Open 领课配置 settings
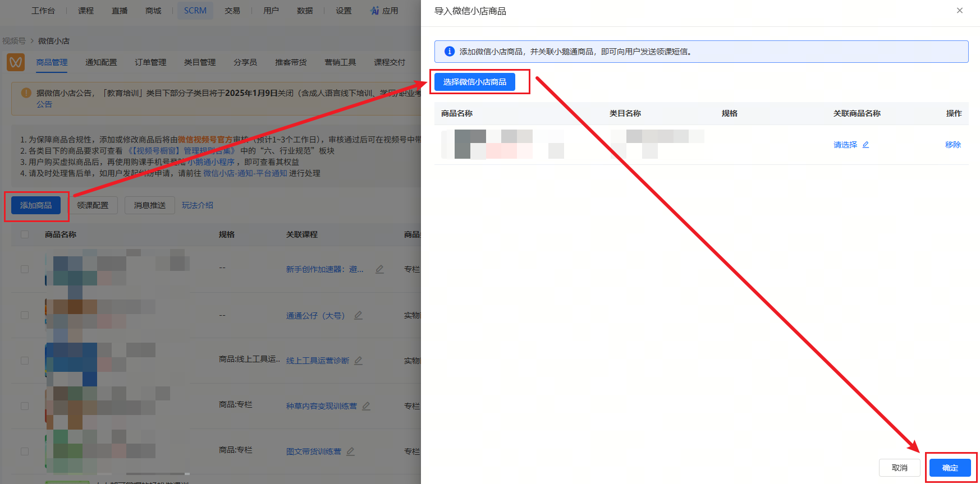 (x=93, y=205)
